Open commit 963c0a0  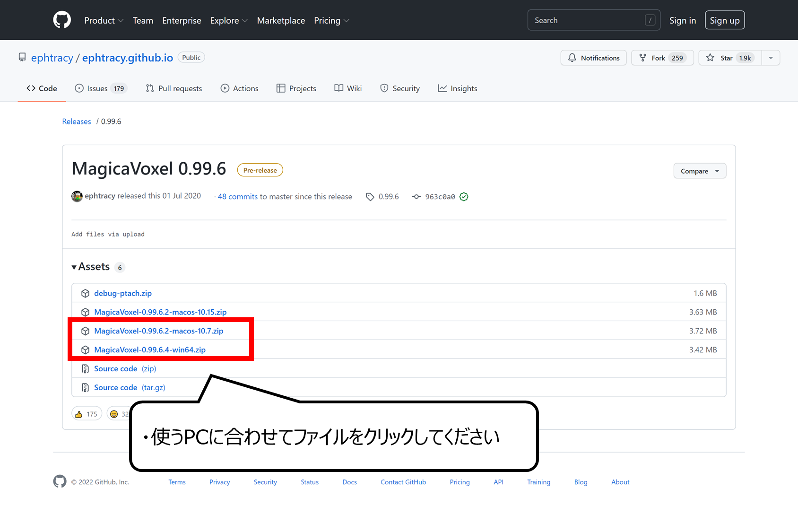point(440,197)
